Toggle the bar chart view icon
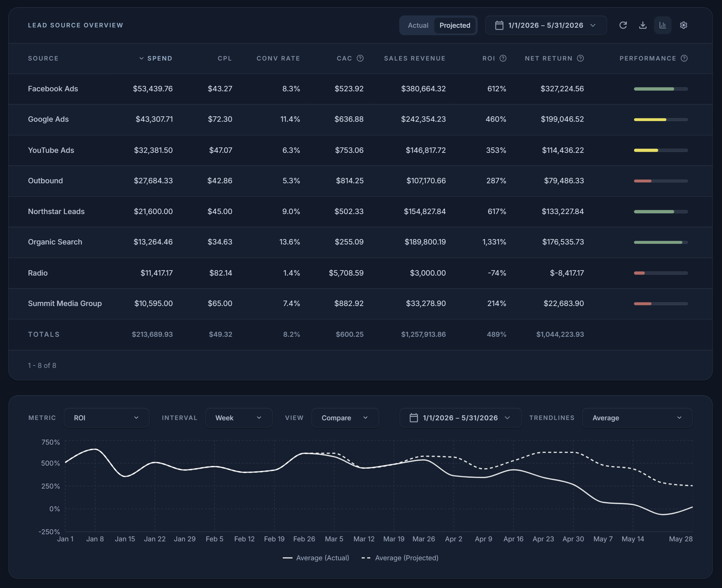 [662, 25]
